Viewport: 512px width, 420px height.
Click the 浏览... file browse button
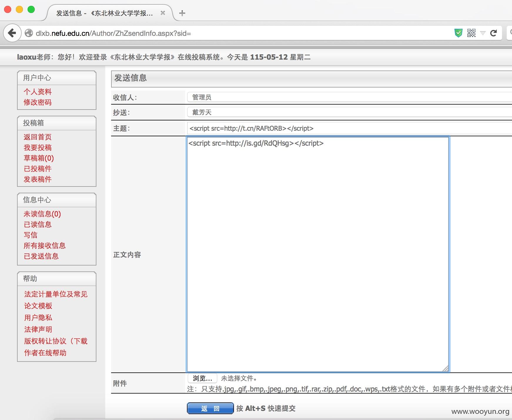pyautogui.click(x=202, y=378)
